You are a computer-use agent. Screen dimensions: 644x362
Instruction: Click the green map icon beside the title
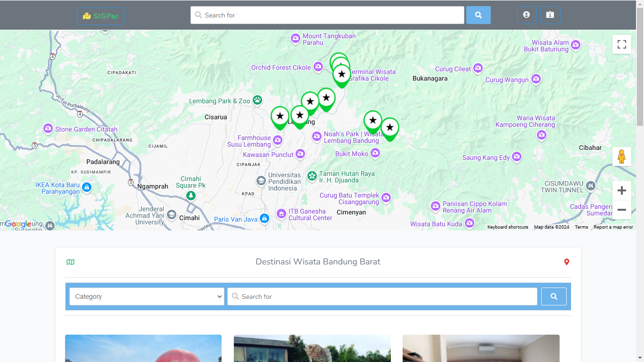(70, 262)
